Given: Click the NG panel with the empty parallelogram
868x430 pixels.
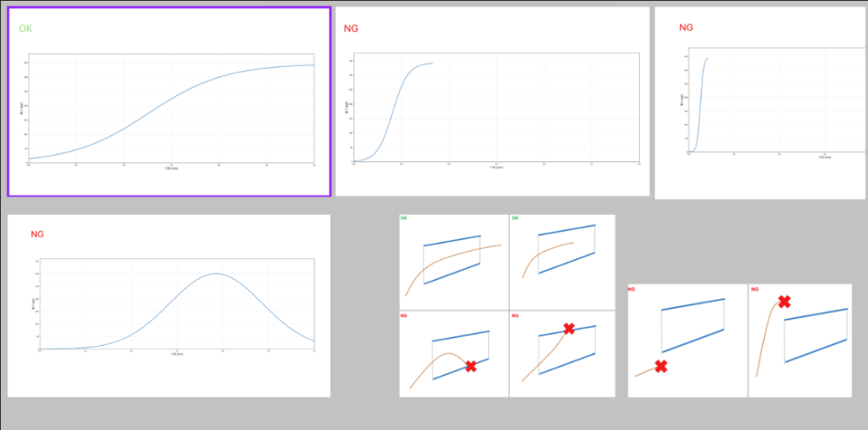Looking at the screenshot, I should [688, 340].
